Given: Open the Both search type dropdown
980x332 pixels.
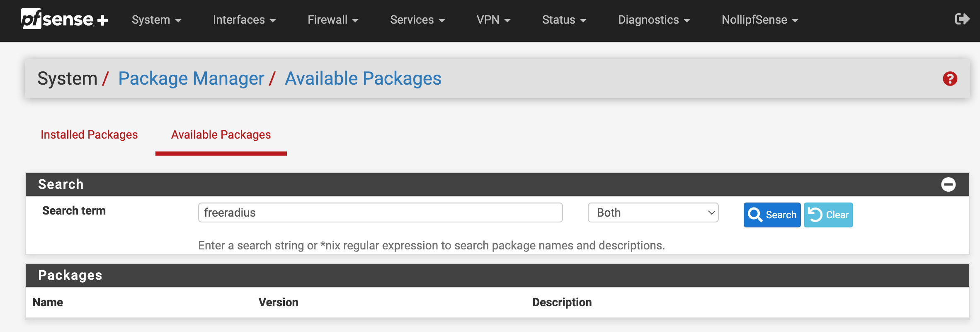Looking at the screenshot, I should [x=653, y=212].
